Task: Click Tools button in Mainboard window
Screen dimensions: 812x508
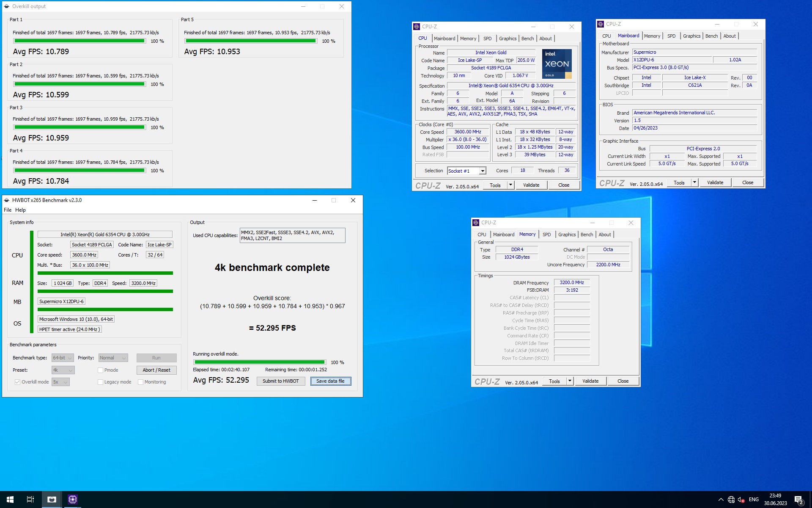Action: pyautogui.click(x=679, y=182)
